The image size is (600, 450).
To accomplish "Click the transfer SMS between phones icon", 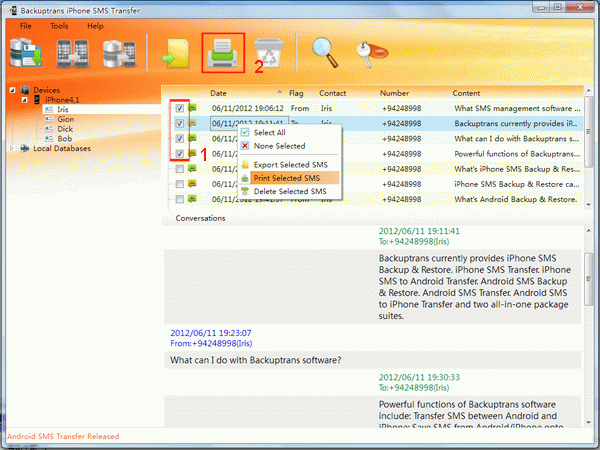I will click(72, 54).
